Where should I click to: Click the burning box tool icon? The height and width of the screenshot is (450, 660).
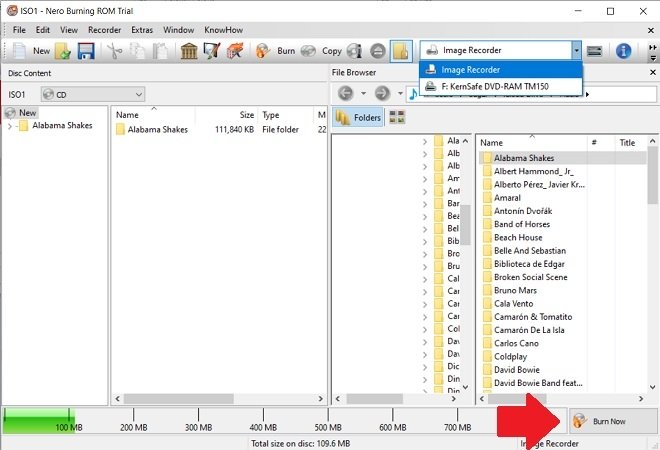pyautogui.click(x=235, y=51)
